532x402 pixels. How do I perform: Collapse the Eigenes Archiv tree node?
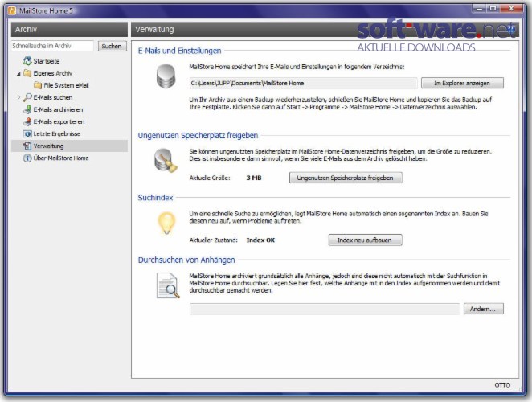[18, 74]
